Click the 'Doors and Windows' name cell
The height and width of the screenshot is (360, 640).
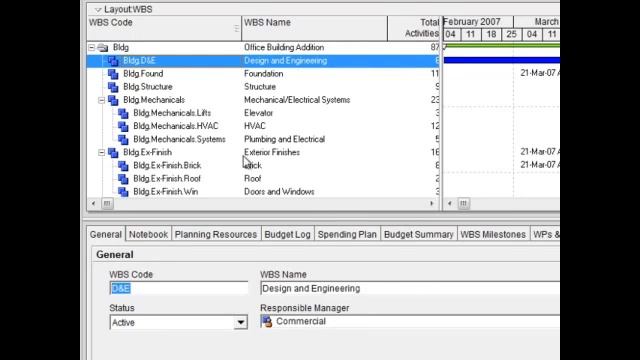tap(279, 191)
